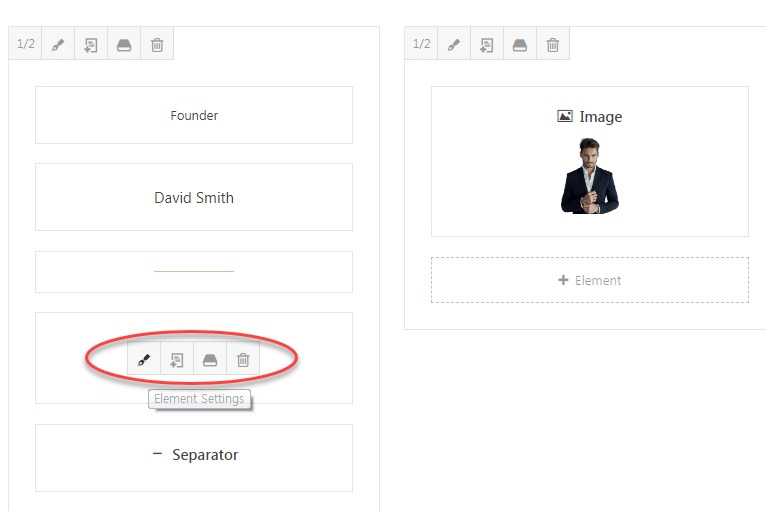Select the David Smith title element
The width and height of the screenshot is (766, 511).
click(194, 197)
